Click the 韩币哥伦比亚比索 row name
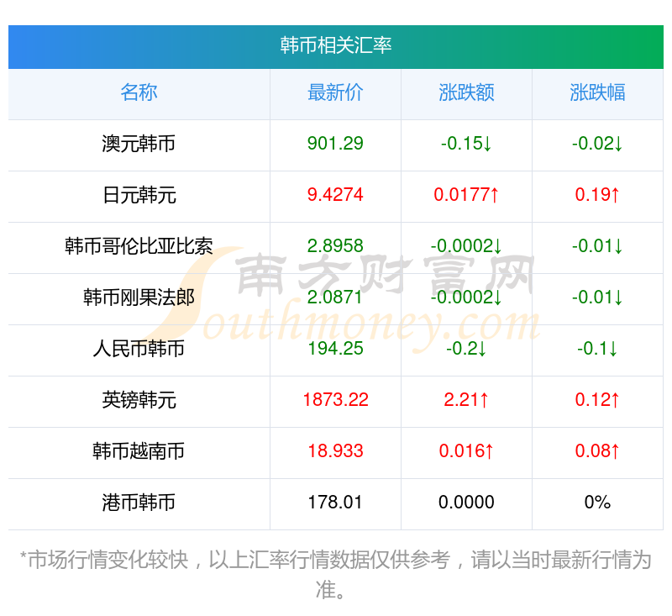The height and width of the screenshot is (616, 672). click(x=139, y=246)
